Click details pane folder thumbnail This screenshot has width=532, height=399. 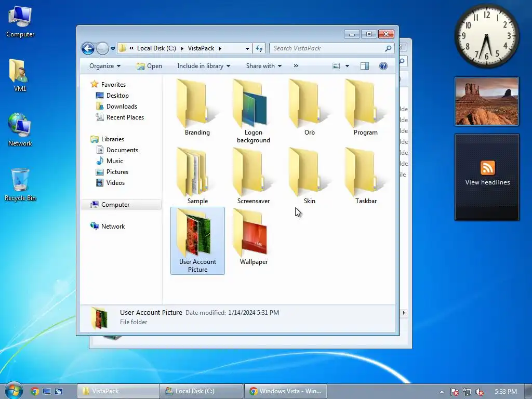99,318
